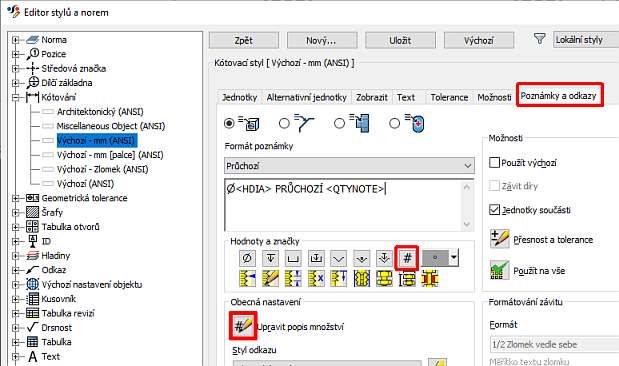The width and height of the screenshot is (619, 366).
Task: Select the Tabulka otvorů tree item
Action: [x=70, y=227]
